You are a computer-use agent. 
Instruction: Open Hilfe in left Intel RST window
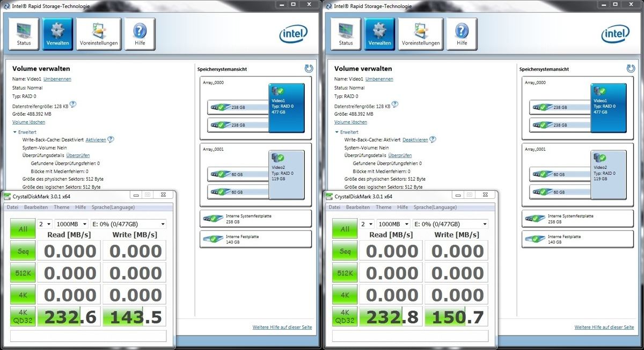[x=140, y=34]
